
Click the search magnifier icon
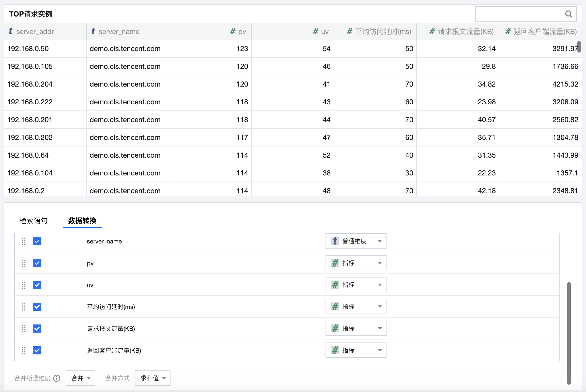point(568,14)
